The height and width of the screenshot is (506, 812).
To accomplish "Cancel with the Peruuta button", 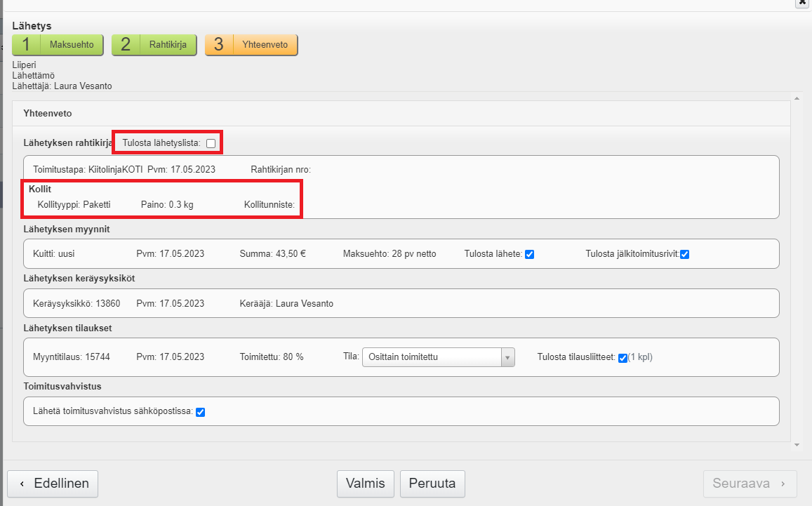I will (432, 484).
